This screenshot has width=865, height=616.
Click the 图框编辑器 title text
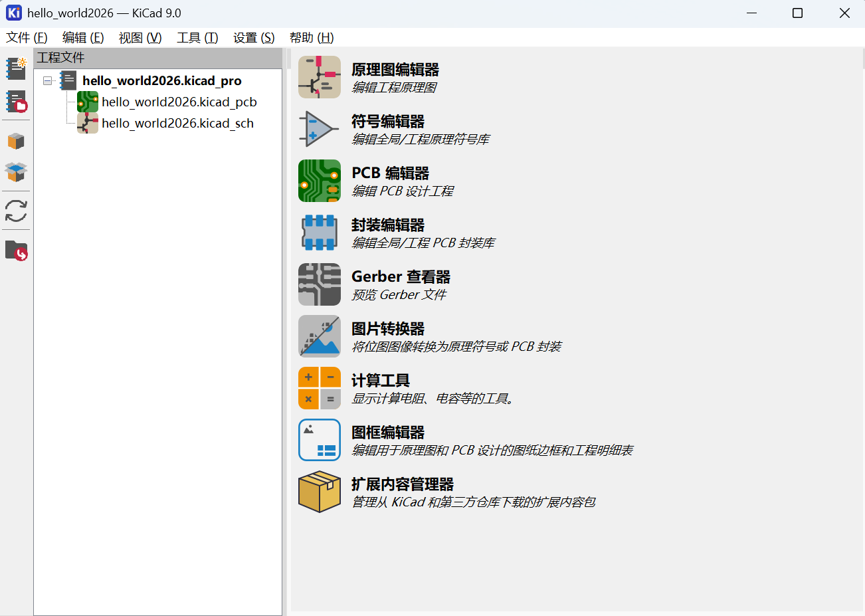click(388, 433)
